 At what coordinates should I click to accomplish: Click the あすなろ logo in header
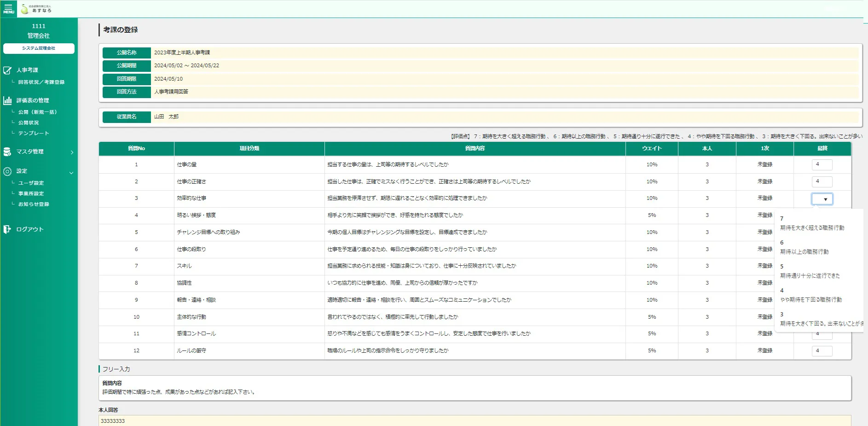(37, 9)
